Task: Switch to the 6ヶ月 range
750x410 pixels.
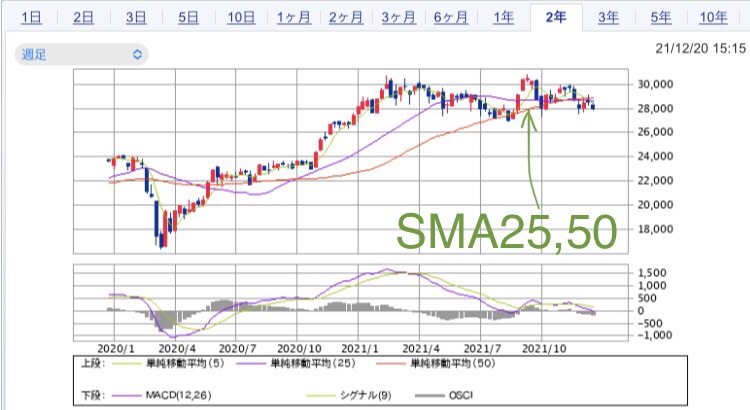Action: pos(451,18)
